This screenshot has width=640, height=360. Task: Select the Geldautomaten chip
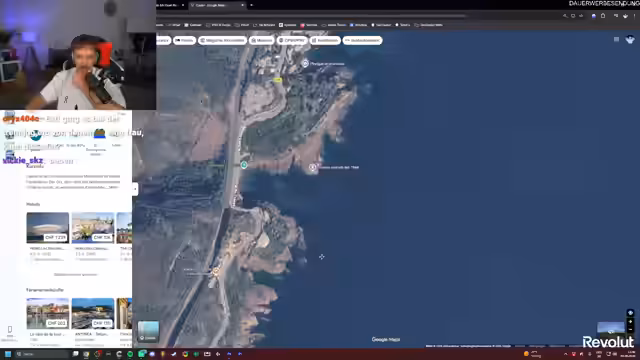point(362,40)
